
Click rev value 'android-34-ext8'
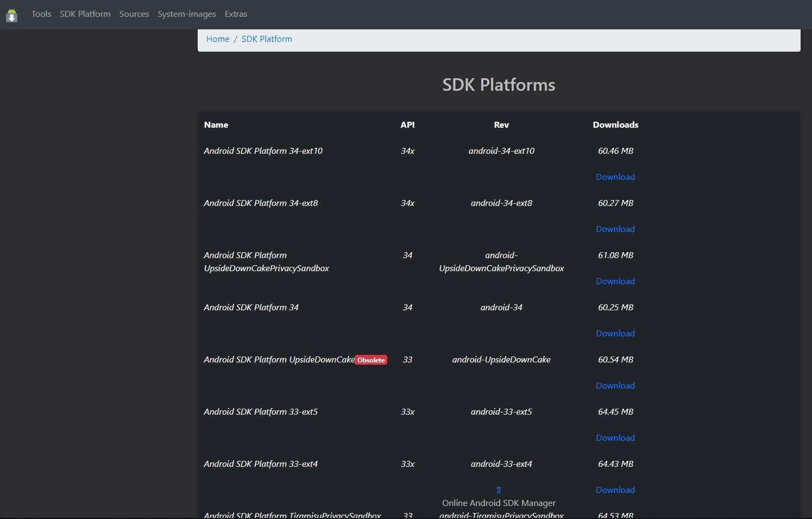[x=501, y=203]
